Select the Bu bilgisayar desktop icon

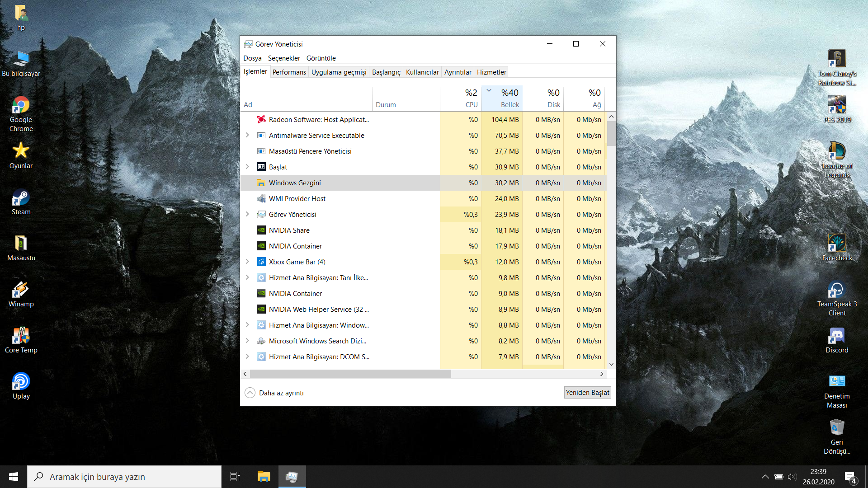point(21,63)
